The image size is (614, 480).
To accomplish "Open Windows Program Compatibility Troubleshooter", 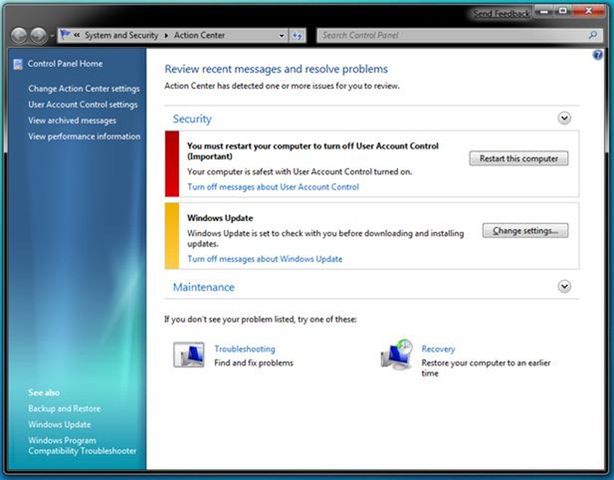I will (82, 446).
